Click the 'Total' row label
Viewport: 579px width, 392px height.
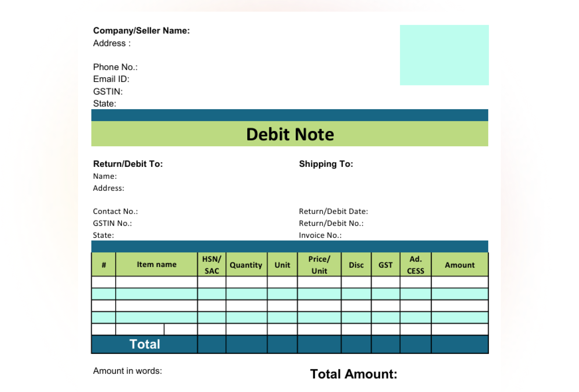coord(145,344)
